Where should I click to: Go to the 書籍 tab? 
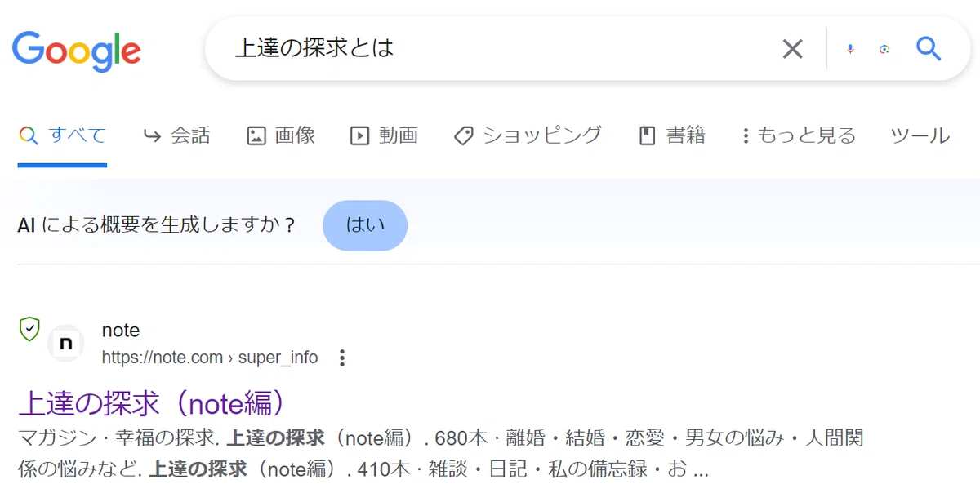672,135
